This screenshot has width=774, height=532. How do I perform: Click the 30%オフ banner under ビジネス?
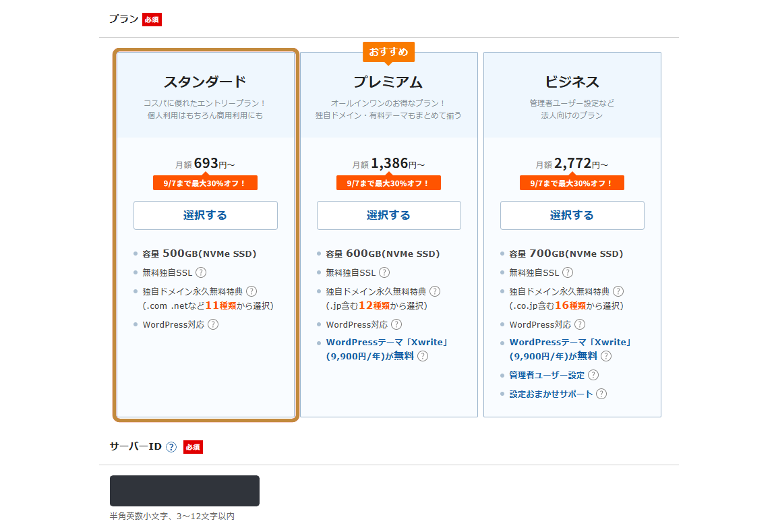(572, 183)
